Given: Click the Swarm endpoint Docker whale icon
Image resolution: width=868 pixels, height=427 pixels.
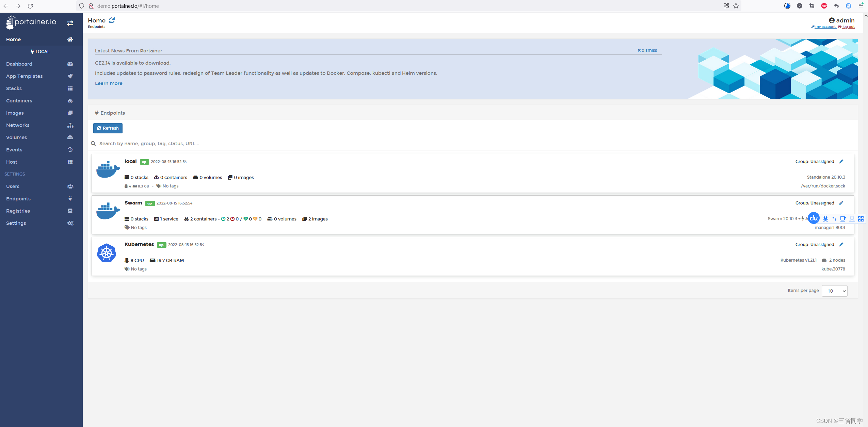Looking at the screenshot, I should [108, 211].
